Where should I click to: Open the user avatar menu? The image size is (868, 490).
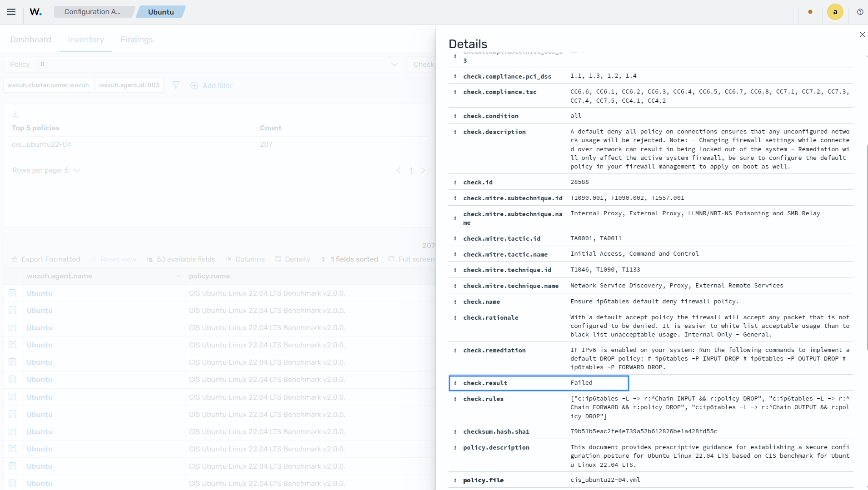(x=835, y=12)
